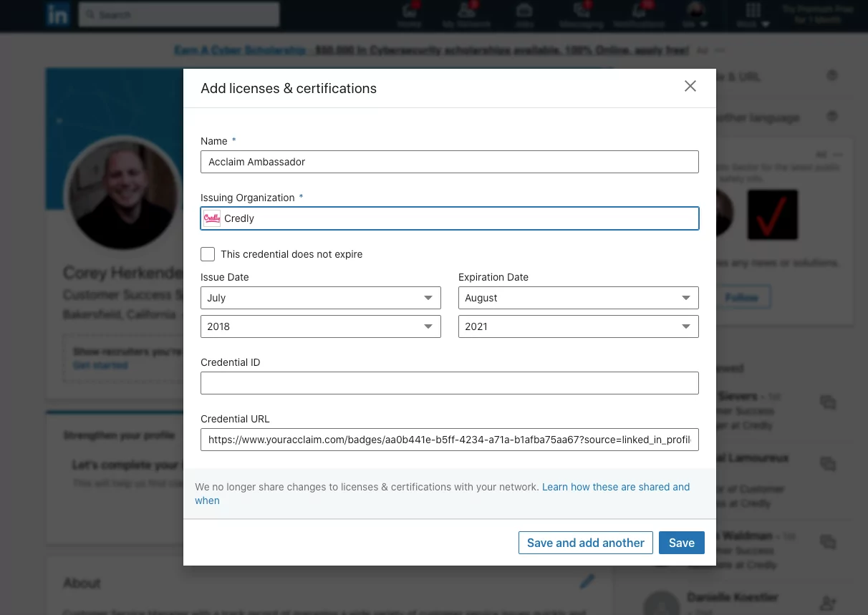Viewport: 868px width, 615px height.
Task: Edit public profile URL pencil icon
Action: [832, 75]
